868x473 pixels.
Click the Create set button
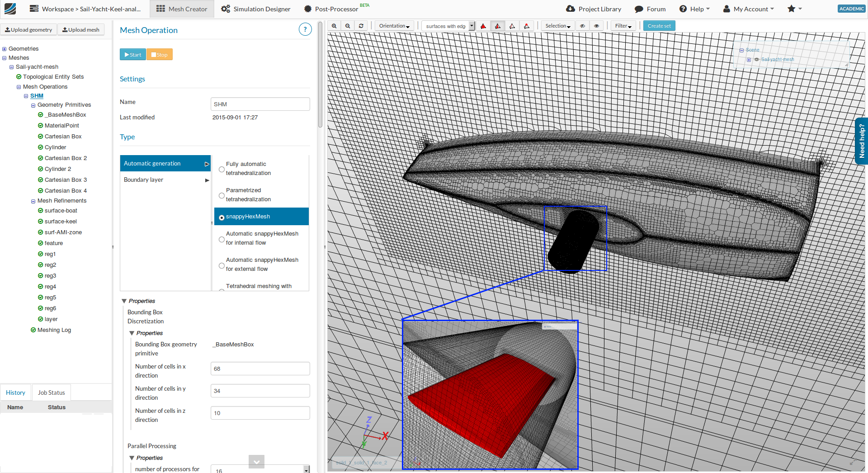coord(659,26)
